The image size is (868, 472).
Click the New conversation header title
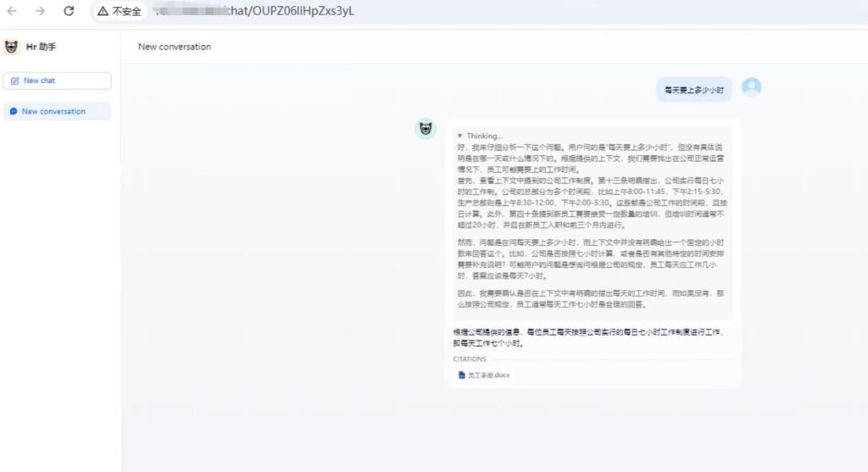pos(175,47)
